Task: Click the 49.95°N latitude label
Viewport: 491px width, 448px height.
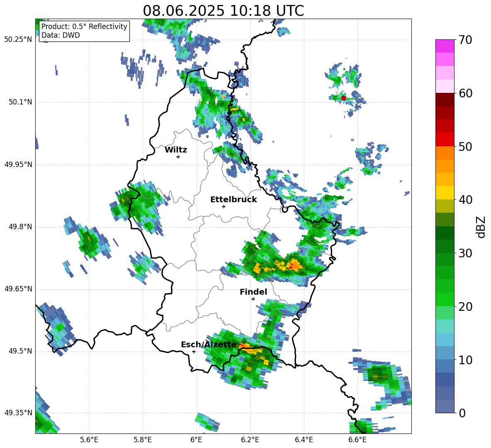Action: tap(18, 165)
